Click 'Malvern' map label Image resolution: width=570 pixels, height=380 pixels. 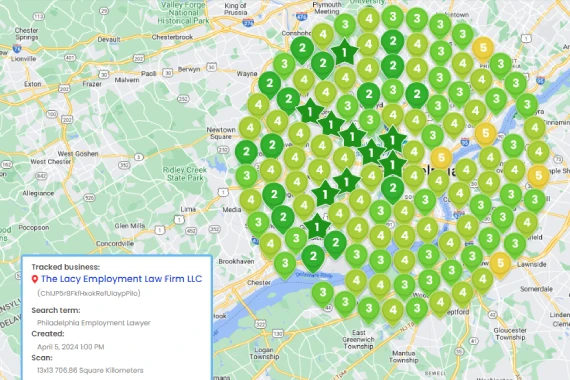(127, 80)
